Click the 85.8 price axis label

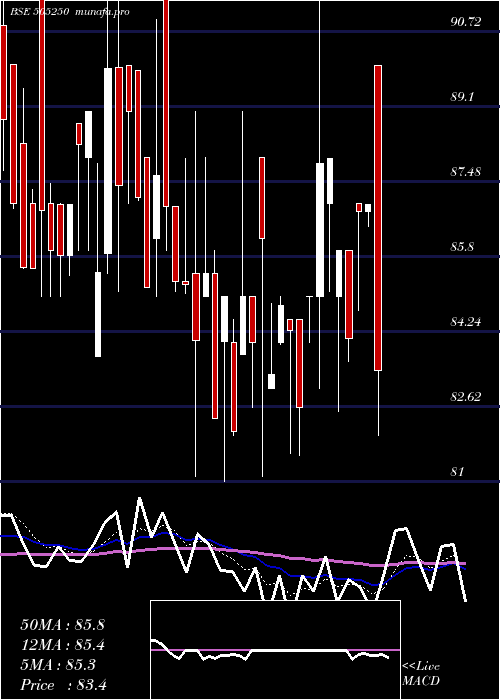click(x=462, y=247)
